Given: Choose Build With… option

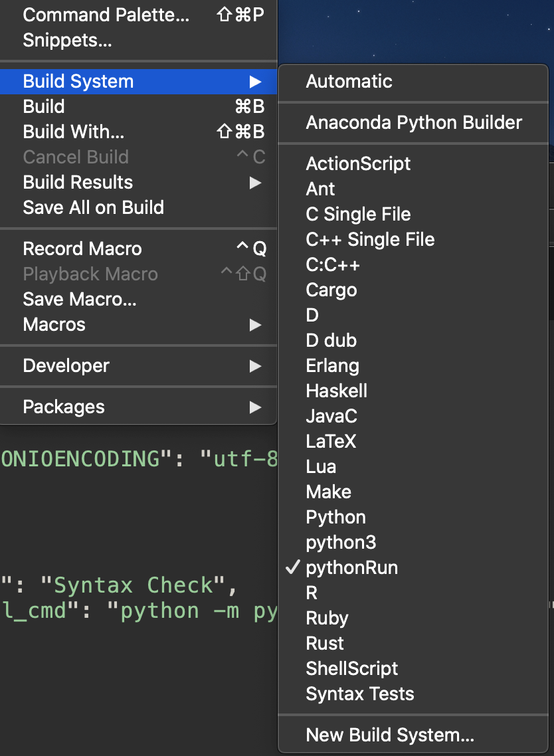Looking at the screenshot, I should pos(74,132).
